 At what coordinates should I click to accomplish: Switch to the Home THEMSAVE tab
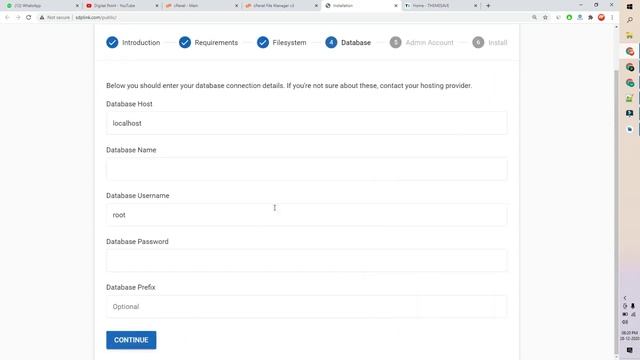[440, 6]
